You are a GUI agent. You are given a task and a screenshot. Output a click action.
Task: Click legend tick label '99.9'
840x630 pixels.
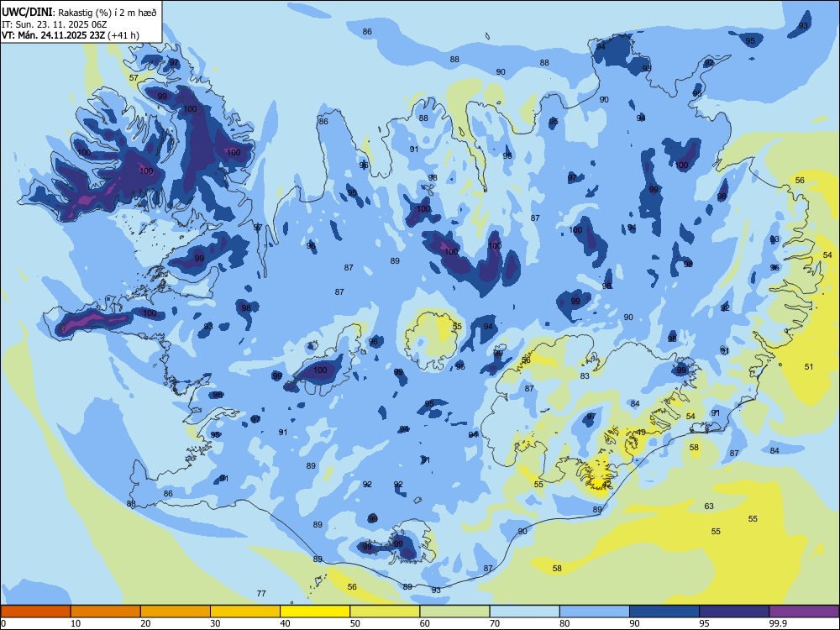[x=778, y=623]
